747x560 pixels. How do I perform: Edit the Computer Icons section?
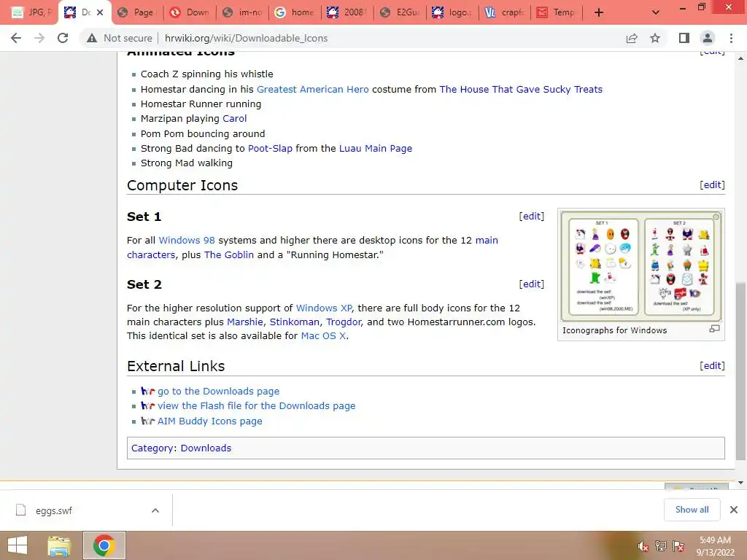pyautogui.click(x=712, y=184)
